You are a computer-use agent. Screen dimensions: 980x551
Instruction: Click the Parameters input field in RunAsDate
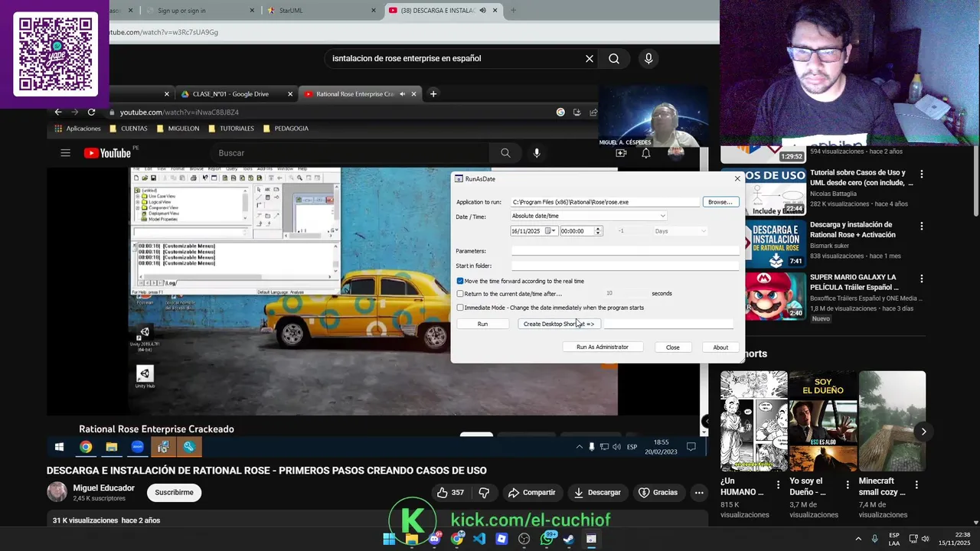[625, 251]
